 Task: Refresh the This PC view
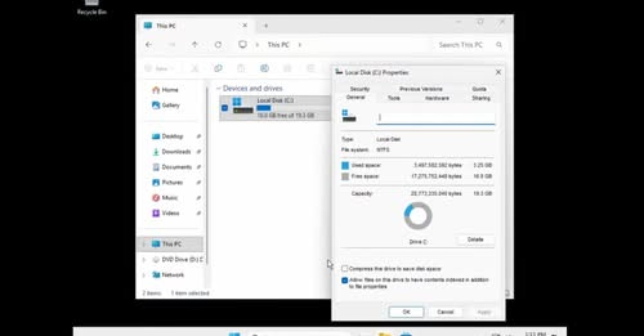coord(218,45)
